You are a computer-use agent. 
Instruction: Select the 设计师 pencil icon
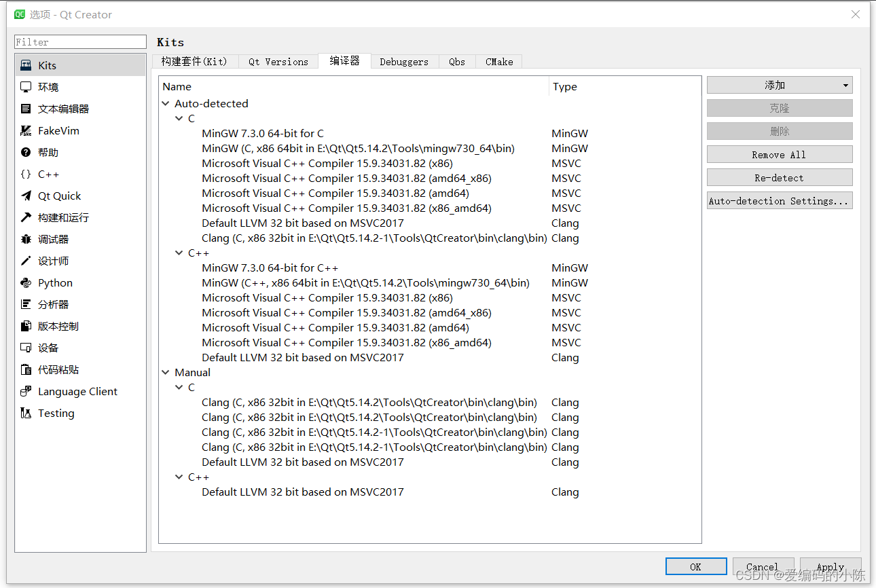coord(26,261)
